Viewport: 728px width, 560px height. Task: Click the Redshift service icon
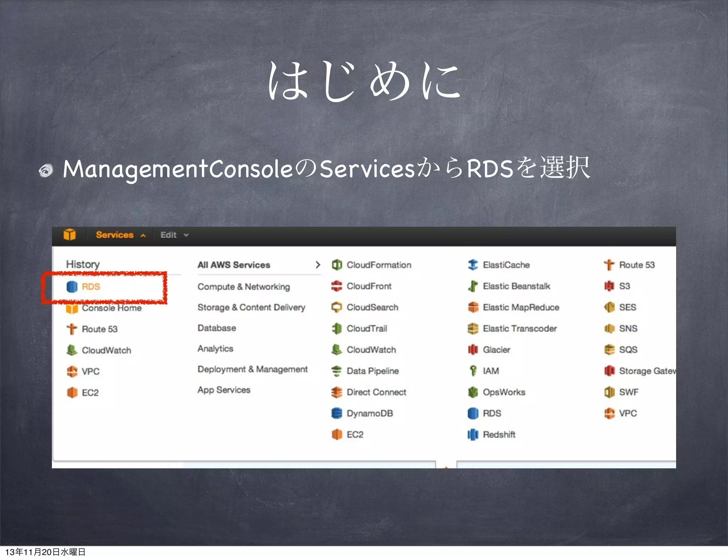[x=473, y=435]
